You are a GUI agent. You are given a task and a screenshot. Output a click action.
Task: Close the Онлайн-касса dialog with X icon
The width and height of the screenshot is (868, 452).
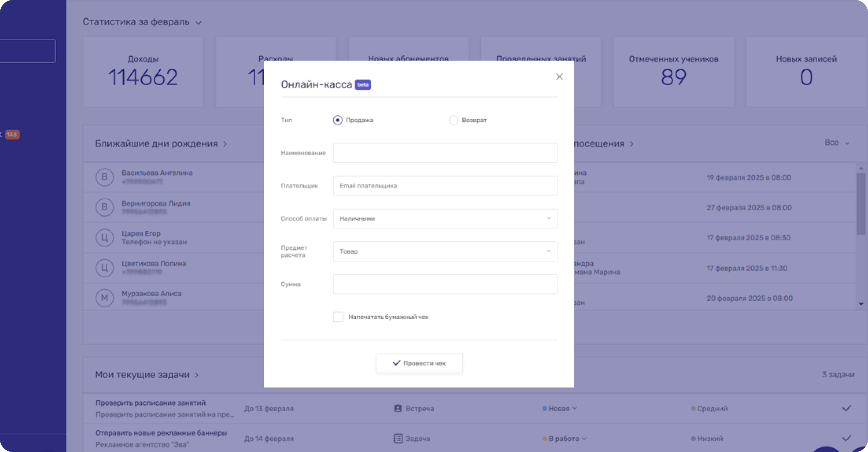[559, 77]
